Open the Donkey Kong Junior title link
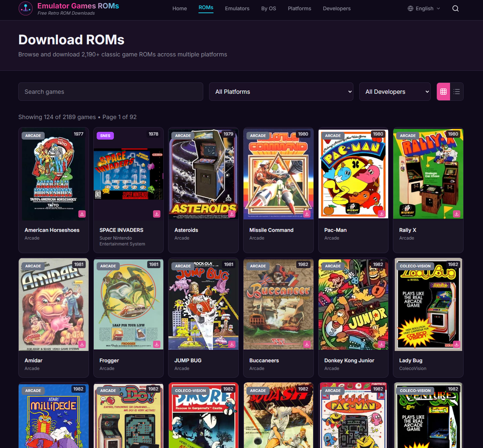 point(349,360)
